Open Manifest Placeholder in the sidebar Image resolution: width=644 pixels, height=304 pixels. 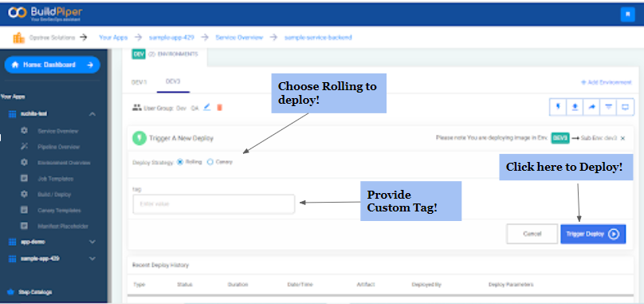[63, 227]
